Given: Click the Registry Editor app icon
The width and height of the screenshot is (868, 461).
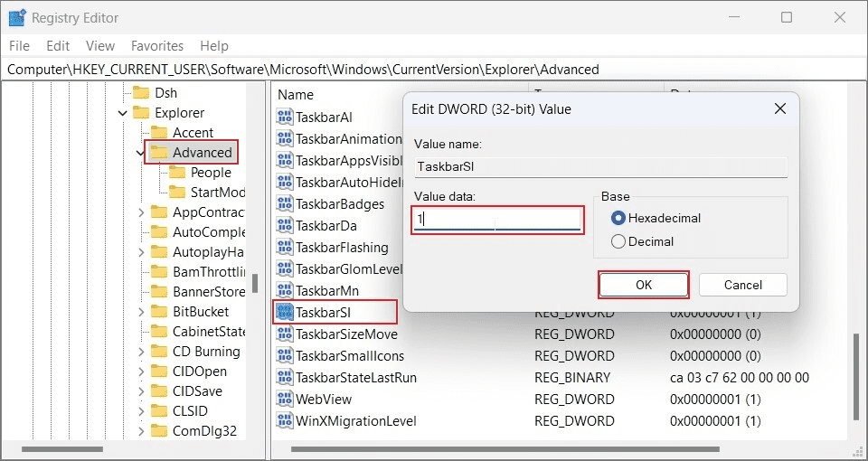Looking at the screenshot, I should 17,17.
